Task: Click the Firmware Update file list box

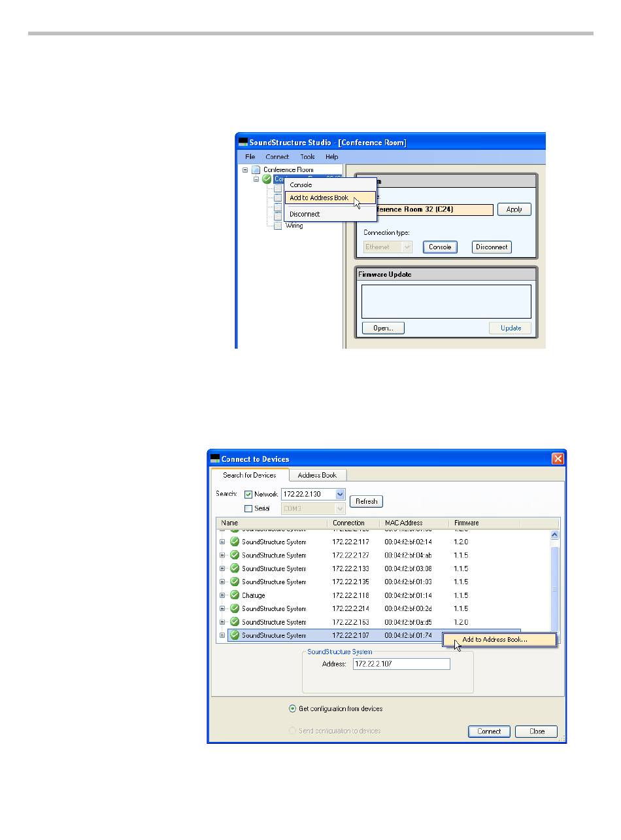Action: (x=446, y=302)
